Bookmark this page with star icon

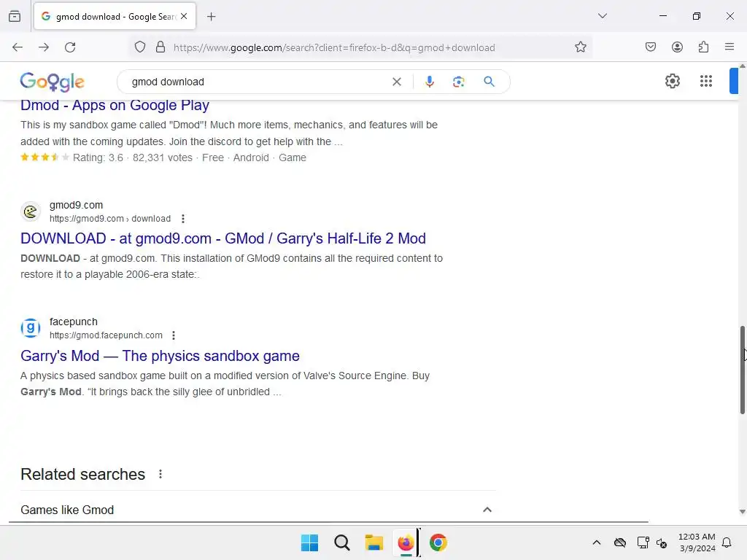580,47
